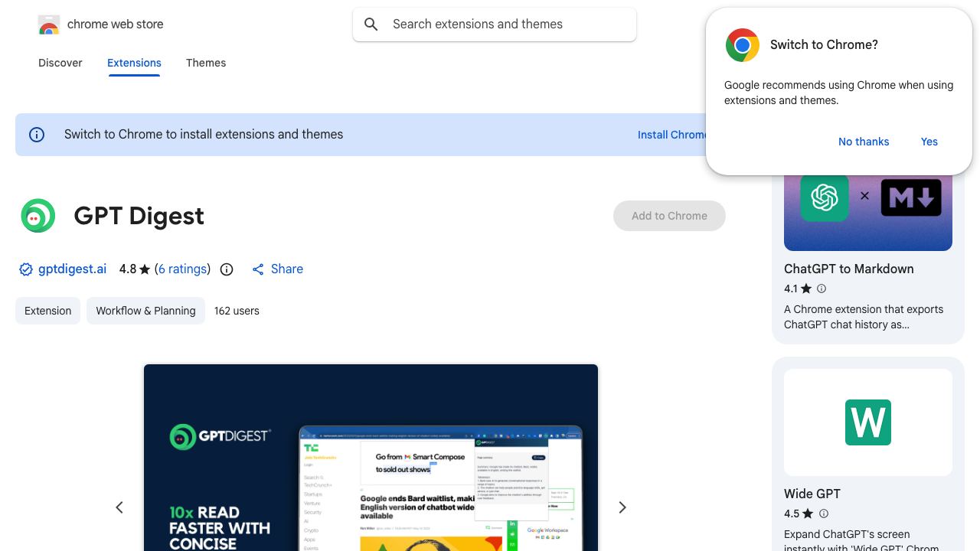Viewport: 980px width, 551px height.
Task: Open the ChatGPT to Markdown title
Action: (x=849, y=269)
